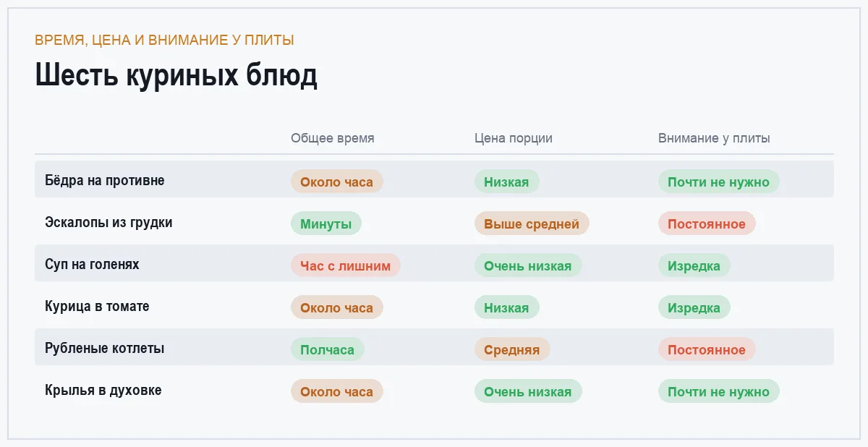Click "Около часа" badge for Бёдра на противне
This screenshot has width=868, height=447.
tap(337, 182)
